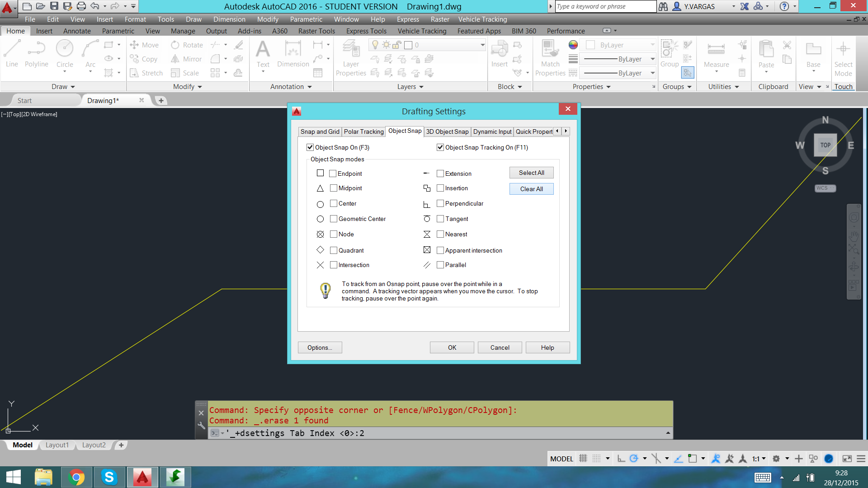Enable Geometric Center snap

(x=334, y=219)
